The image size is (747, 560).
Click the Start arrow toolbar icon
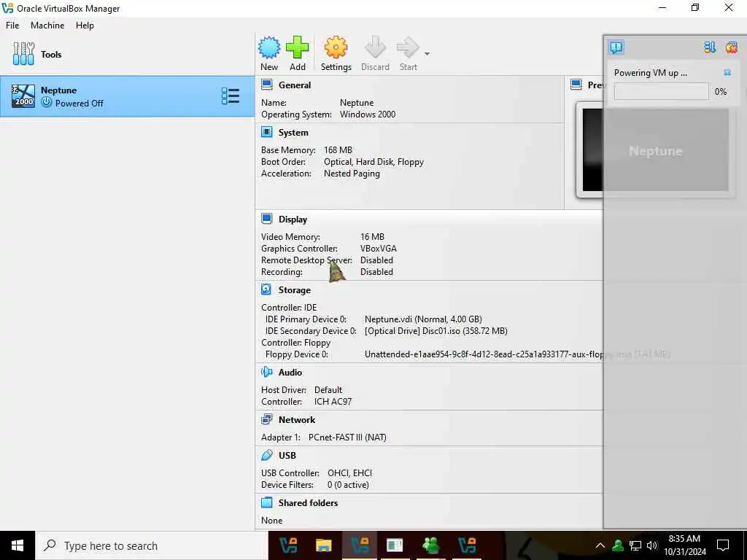pyautogui.click(x=408, y=47)
